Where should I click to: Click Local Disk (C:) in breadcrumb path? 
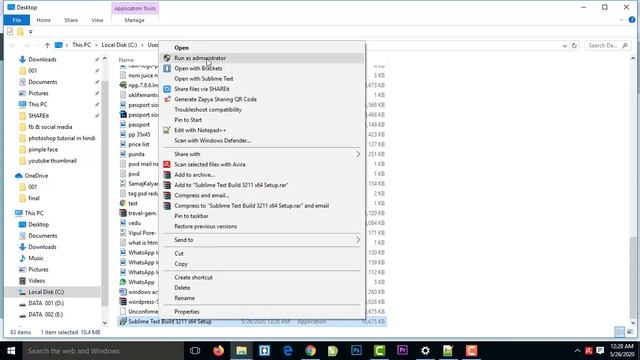click(119, 45)
